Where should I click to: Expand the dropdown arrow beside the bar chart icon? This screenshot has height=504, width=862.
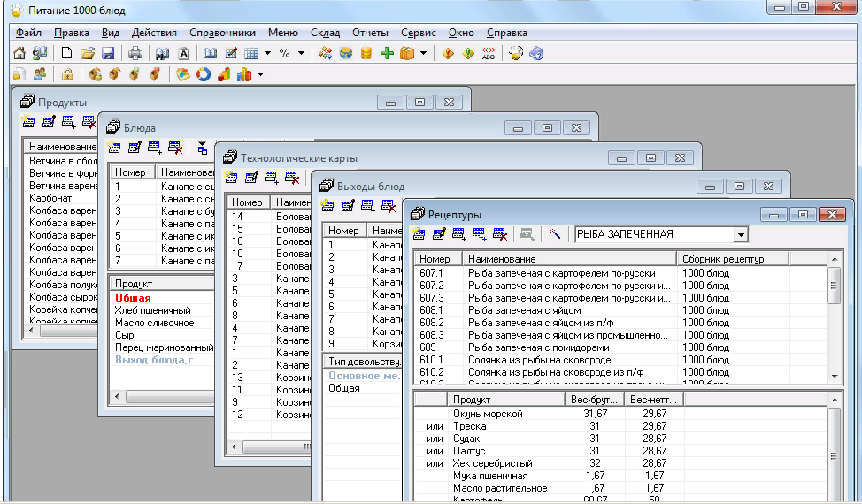(x=260, y=75)
